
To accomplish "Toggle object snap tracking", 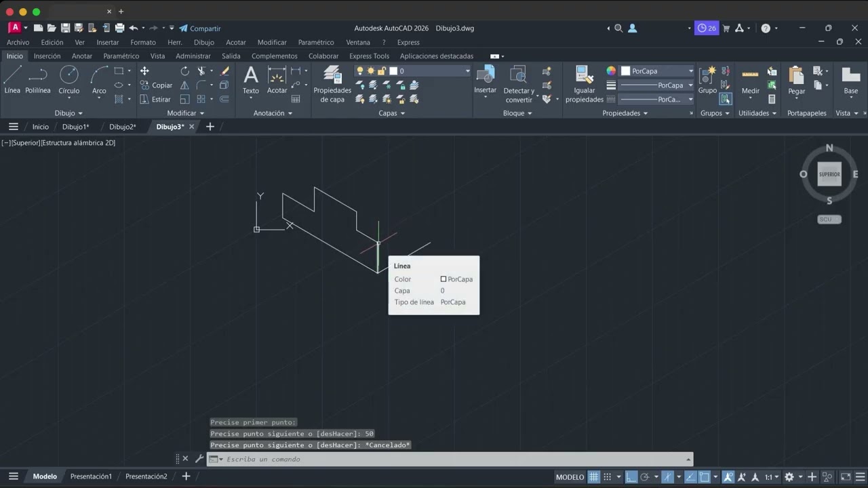I will [x=691, y=476].
